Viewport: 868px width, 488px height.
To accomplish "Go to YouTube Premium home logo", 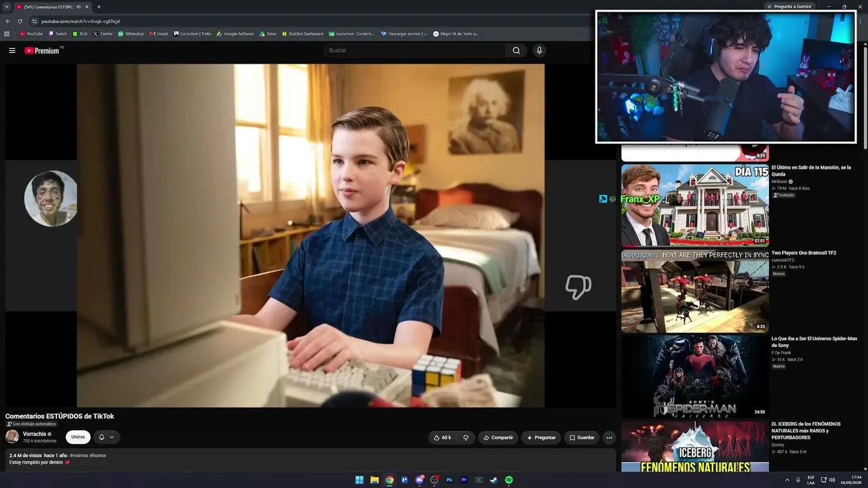I will point(42,50).
